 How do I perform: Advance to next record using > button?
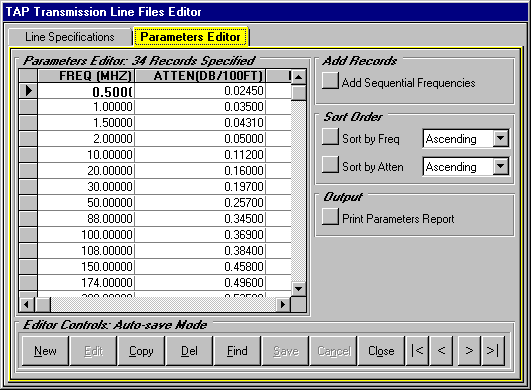[469, 350]
